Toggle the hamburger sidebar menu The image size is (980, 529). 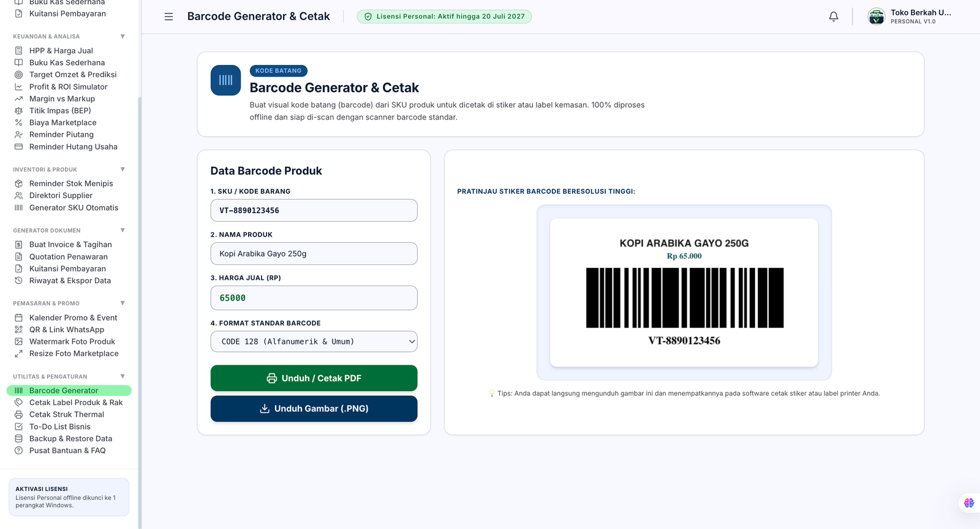click(x=168, y=17)
